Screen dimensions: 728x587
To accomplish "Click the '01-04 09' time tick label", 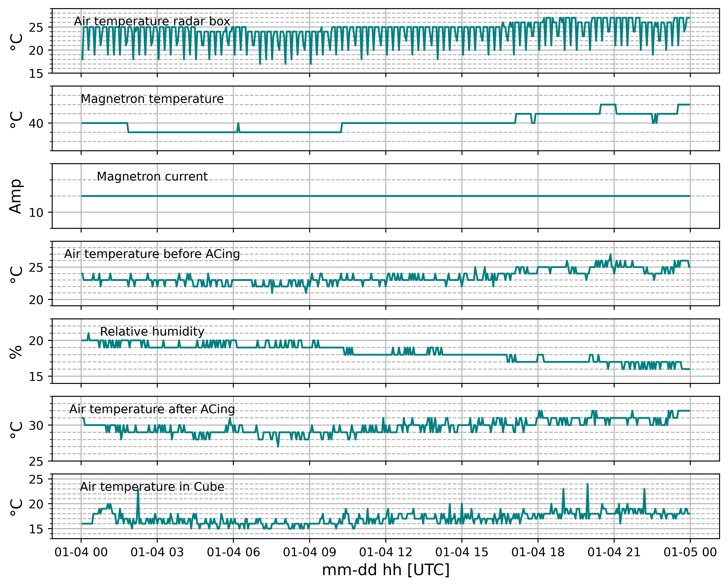I will point(309,552).
